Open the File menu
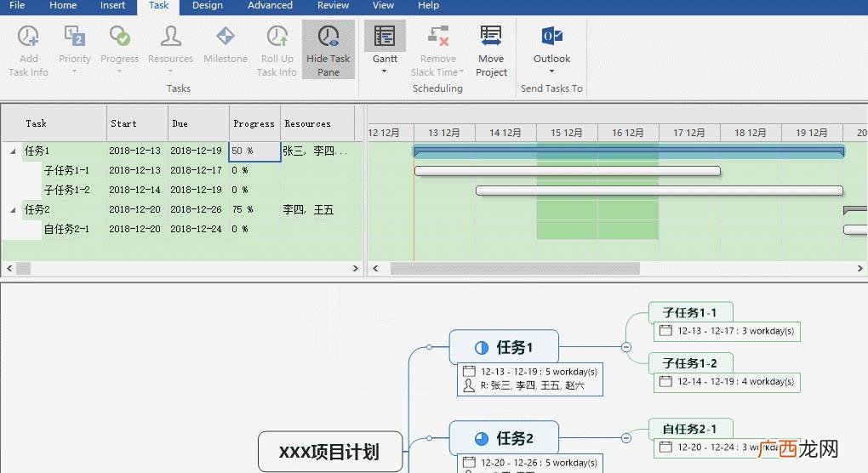Image resolution: width=868 pixels, height=473 pixels. (x=17, y=6)
